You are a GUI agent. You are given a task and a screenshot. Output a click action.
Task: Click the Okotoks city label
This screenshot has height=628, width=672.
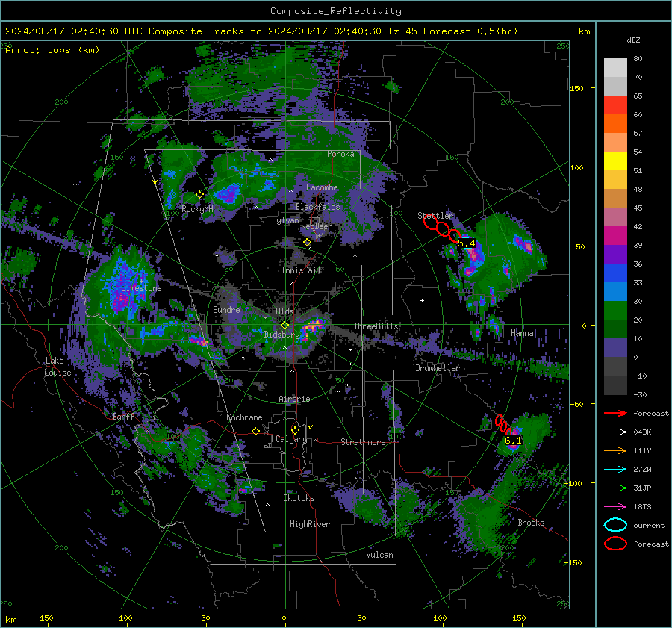pos(299,498)
